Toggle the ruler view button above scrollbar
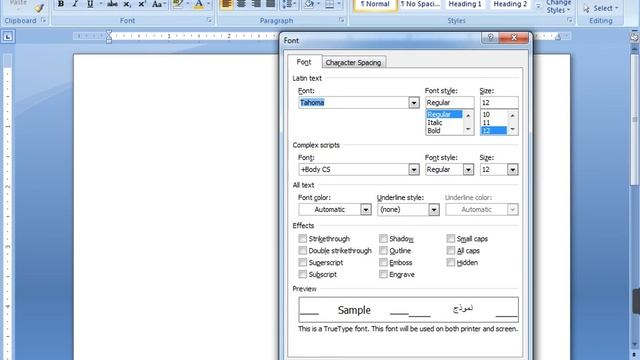640x360 pixels. [x=634, y=37]
